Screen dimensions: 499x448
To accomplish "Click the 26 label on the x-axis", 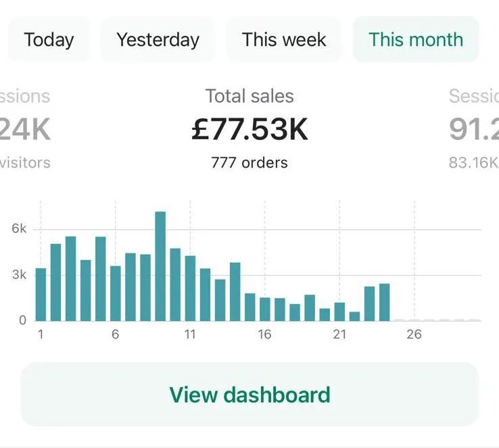I will (414, 334).
